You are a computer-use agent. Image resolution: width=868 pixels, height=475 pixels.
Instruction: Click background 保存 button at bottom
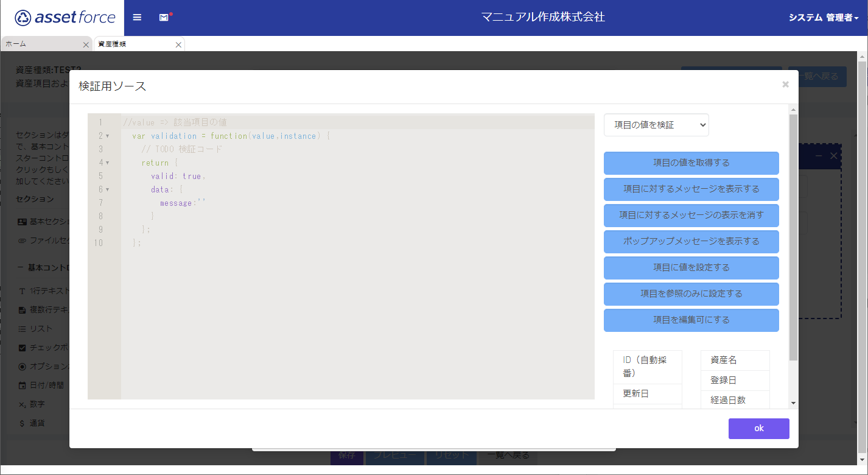pos(347,456)
